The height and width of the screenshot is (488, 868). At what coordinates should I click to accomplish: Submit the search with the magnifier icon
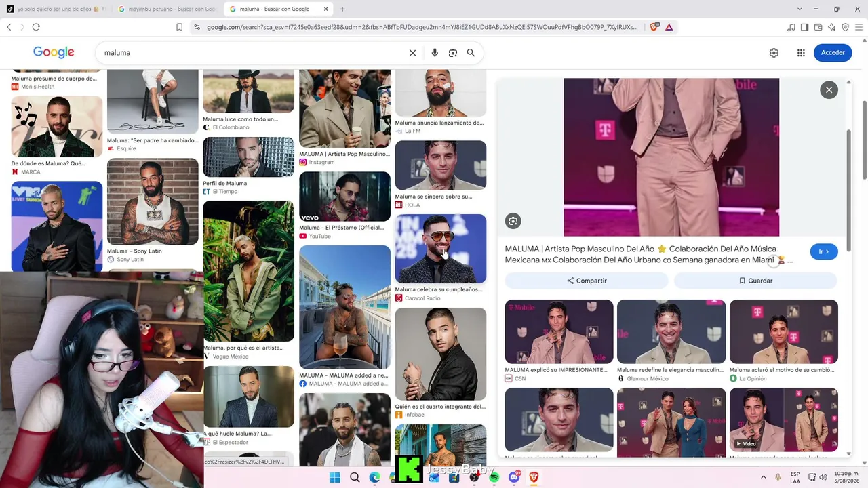pos(471,53)
